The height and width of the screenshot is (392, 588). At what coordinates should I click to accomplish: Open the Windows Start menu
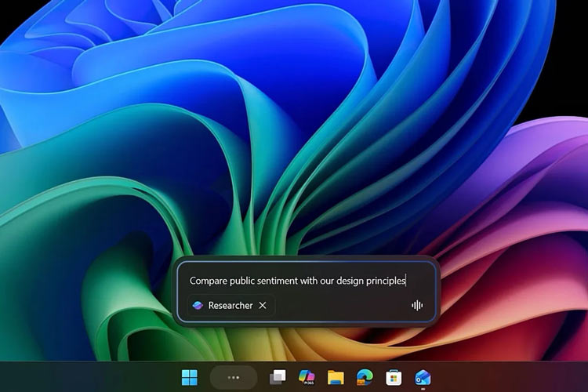coord(190,377)
